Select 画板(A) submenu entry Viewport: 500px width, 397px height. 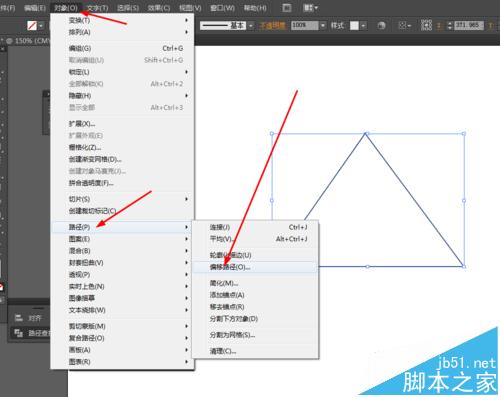click(x=122, y=350)
